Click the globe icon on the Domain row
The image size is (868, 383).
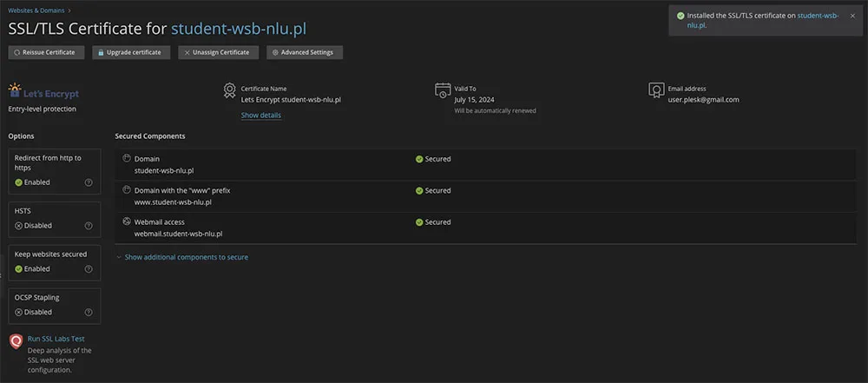(x=126, y=158)
